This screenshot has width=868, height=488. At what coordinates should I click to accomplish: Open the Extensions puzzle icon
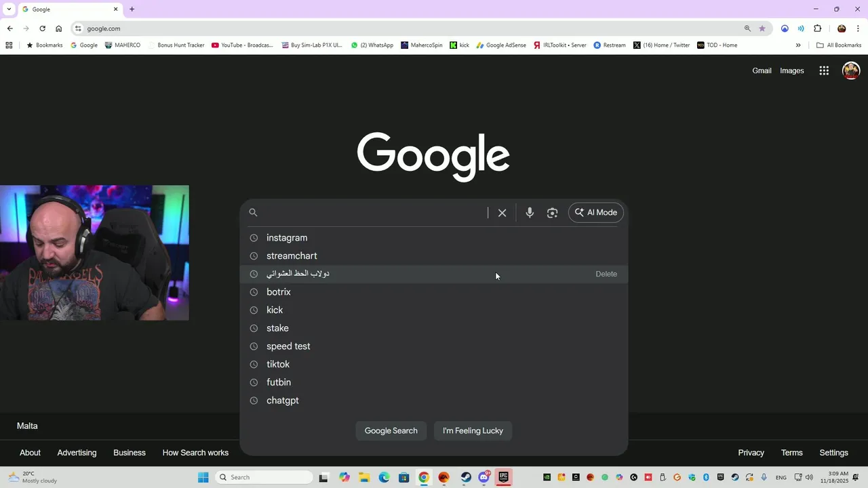pos(817,28)
